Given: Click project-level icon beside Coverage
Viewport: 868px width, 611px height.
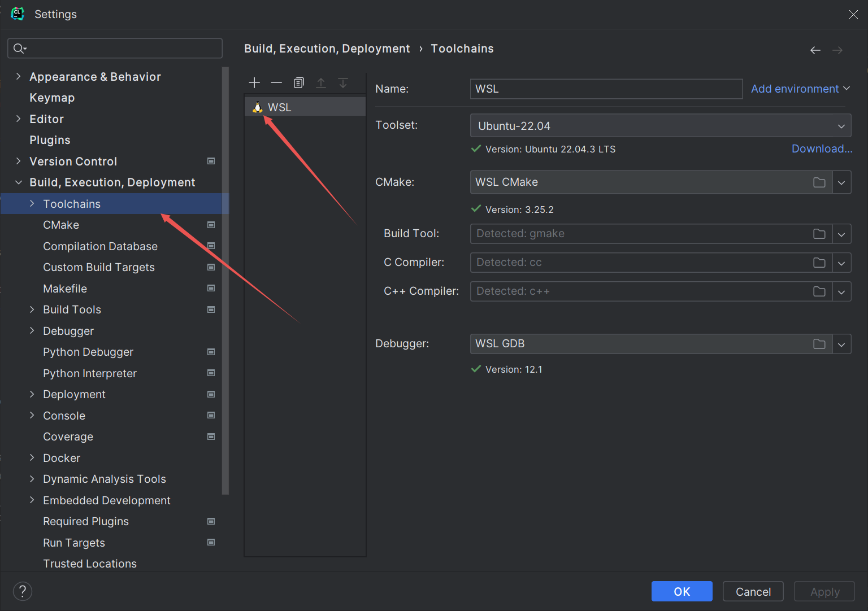Looking at the screenshot, I should (x=211, y=437).
